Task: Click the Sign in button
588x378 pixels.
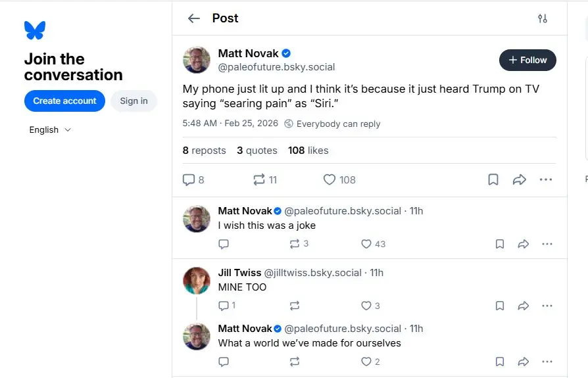Action: pyautogui.click(x=134, y=101)
